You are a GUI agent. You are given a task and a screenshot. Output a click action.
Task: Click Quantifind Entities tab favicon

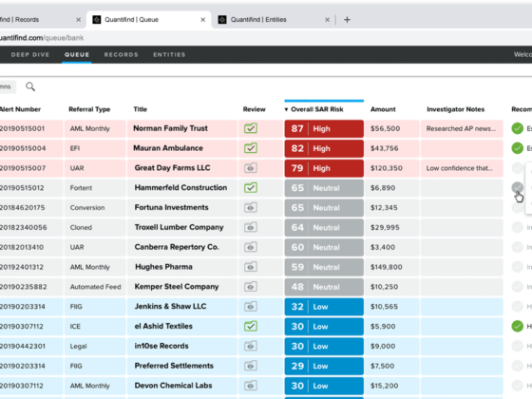(x=222, y=20)
